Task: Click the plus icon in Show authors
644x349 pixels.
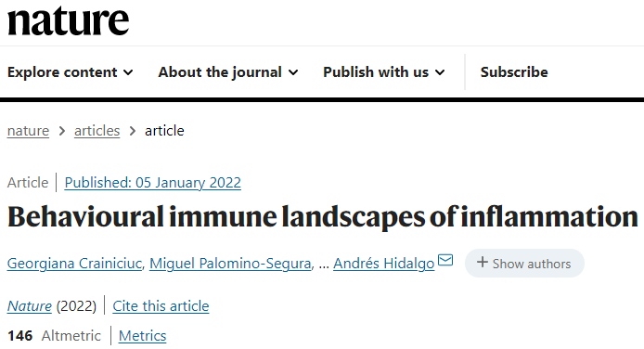Action: click(x=483, y=263)
